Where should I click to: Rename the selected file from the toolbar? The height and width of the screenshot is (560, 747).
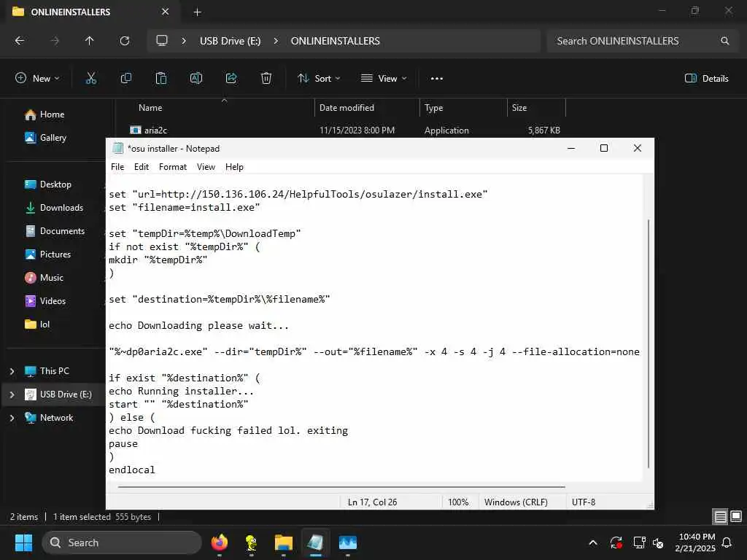coord(196,79)
